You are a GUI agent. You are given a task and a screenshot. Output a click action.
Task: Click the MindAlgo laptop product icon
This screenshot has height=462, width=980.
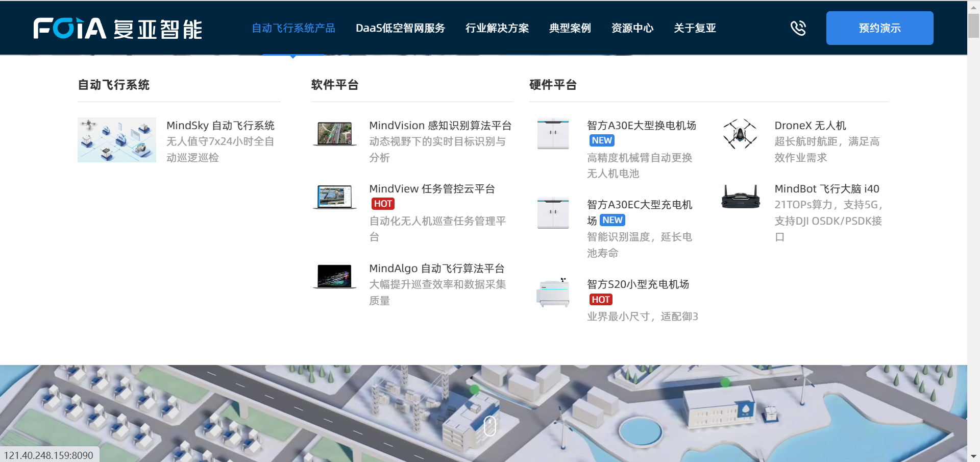pyautogui.click(x=335, y=277)
